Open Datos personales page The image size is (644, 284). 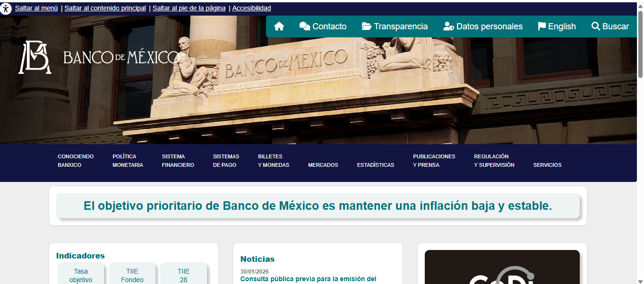(x=483, y=26)
